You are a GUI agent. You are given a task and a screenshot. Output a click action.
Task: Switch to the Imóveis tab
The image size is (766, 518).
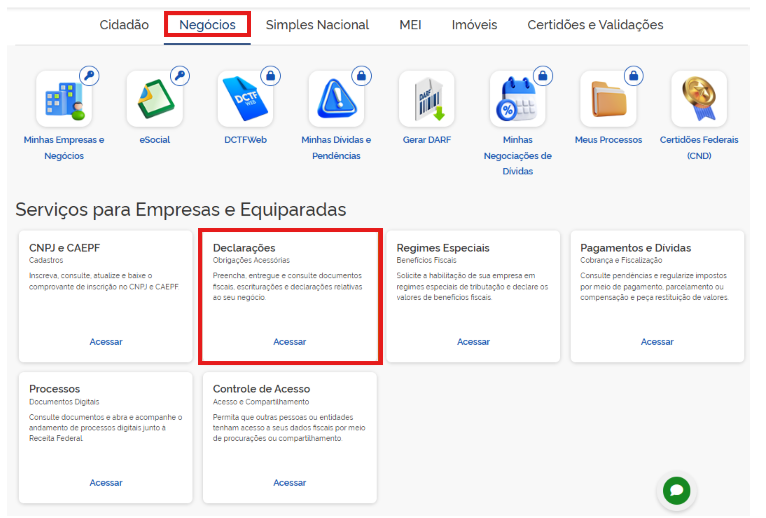click(x=474, y=25)
